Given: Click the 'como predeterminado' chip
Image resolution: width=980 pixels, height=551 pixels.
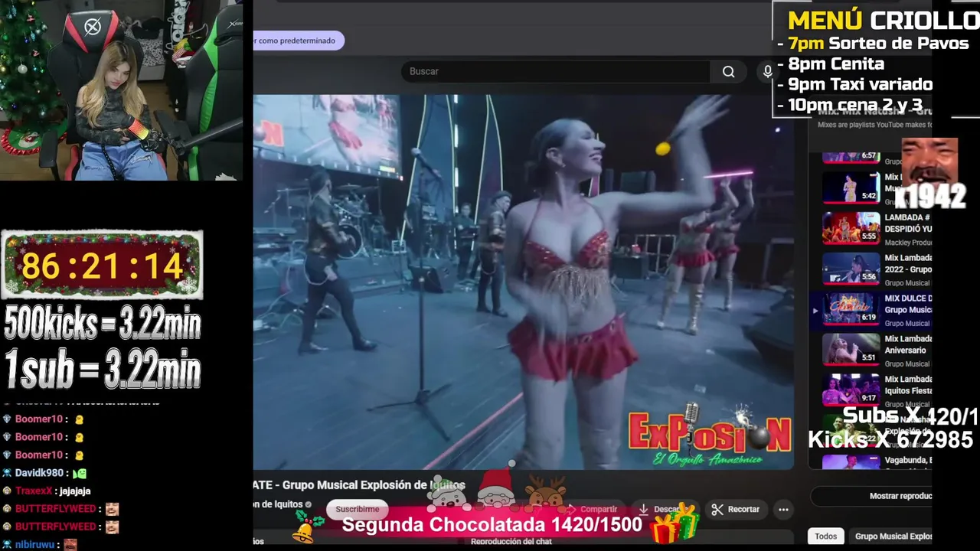Looking at the screenshot, I should click(x=297, y=41).
